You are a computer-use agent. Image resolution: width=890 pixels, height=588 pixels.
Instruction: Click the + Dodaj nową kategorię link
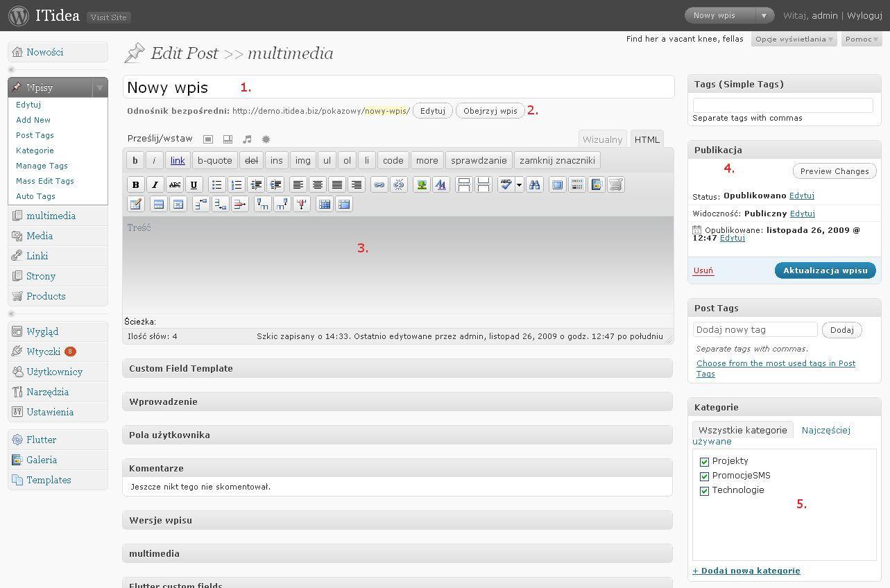pyautogui.click(x=746, y=571)
